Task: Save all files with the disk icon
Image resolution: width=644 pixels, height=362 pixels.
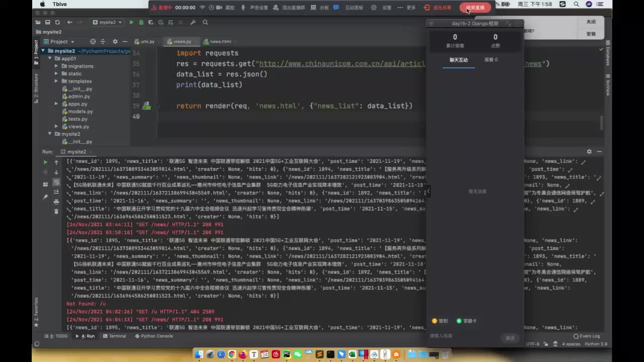Action: point(48,22)
